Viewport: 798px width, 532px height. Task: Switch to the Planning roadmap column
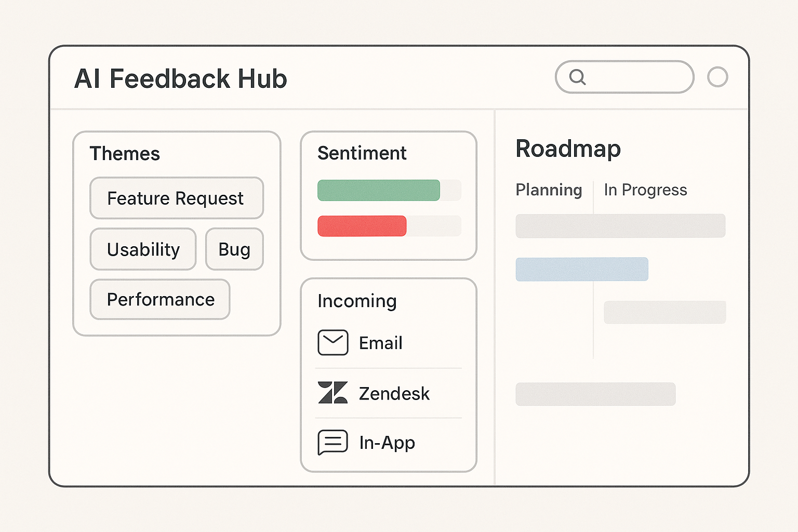tap(549, 190)
